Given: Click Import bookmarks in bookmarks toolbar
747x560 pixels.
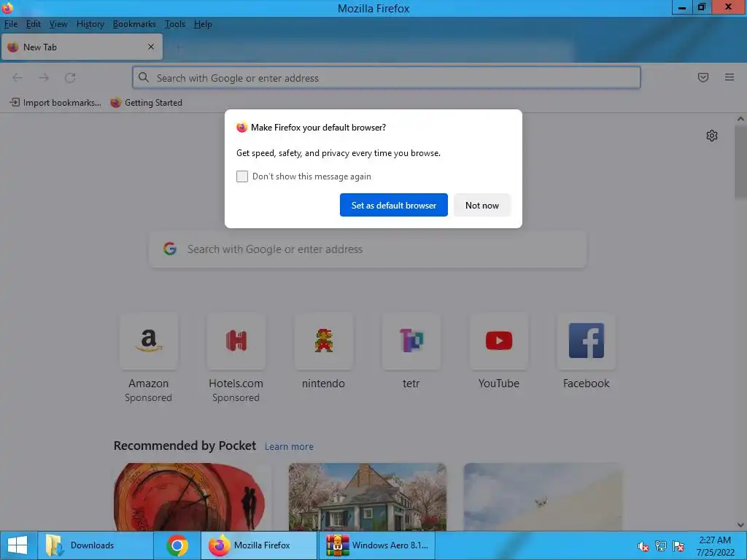Looking at the screenshot, I should coord(55,102).
